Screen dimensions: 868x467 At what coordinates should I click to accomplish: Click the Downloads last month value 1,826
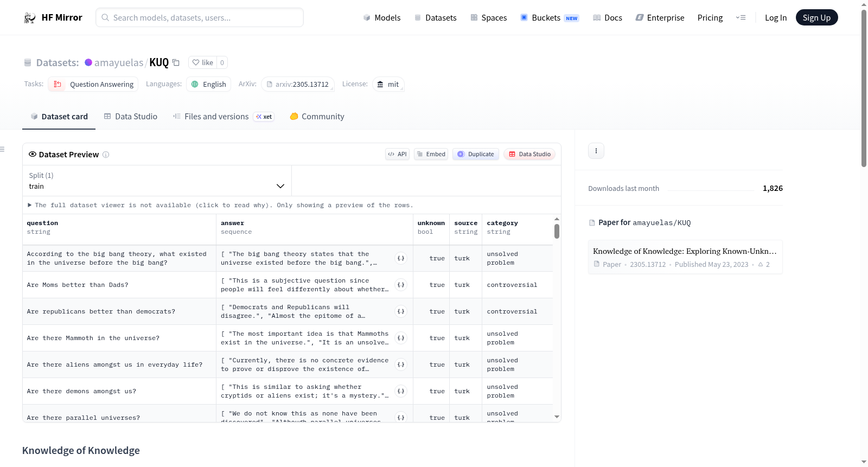coord(773,188)
